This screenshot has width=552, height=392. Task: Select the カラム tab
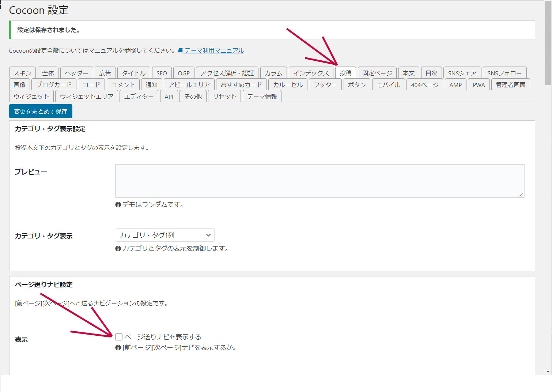(x=273, y=73)
